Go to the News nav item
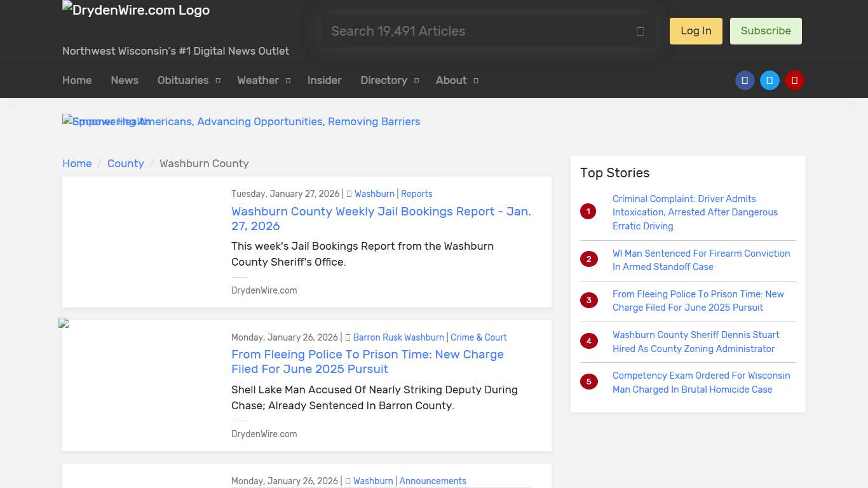868x488 pixels. [125, 81]
